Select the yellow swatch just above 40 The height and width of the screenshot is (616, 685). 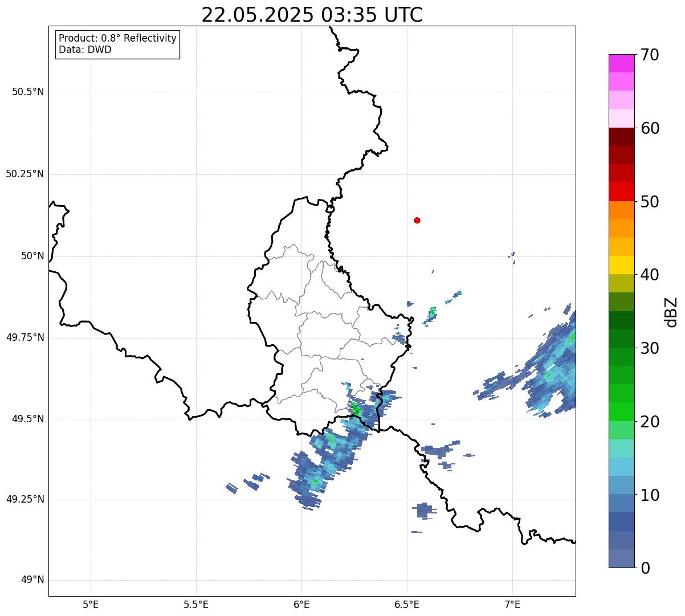(x=621, y=265)
